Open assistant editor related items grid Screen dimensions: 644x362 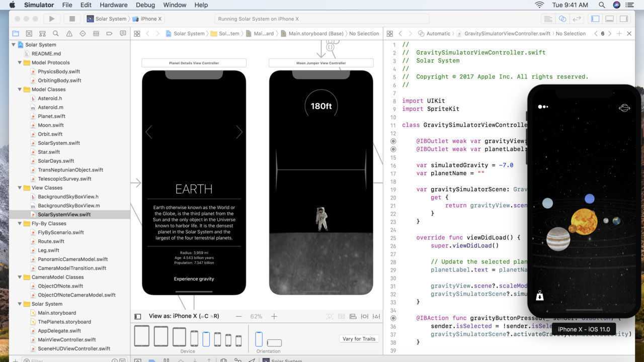[x=389, y=33]
